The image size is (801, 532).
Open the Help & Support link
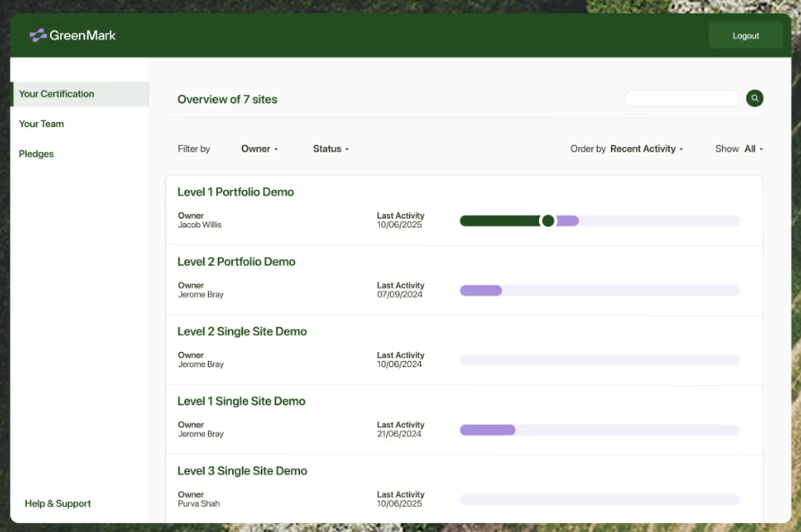click(x=58, y=503)
